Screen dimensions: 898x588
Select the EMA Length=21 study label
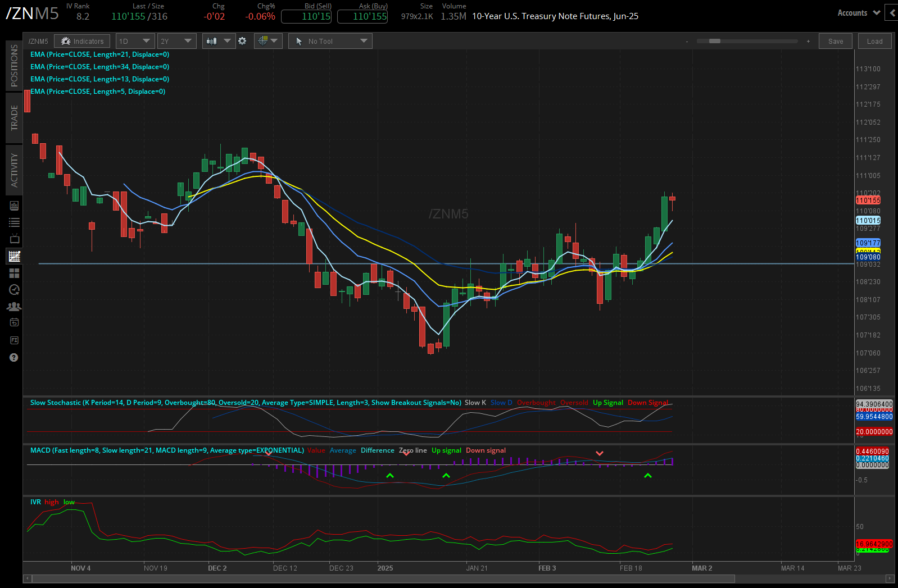coord(99,54)
